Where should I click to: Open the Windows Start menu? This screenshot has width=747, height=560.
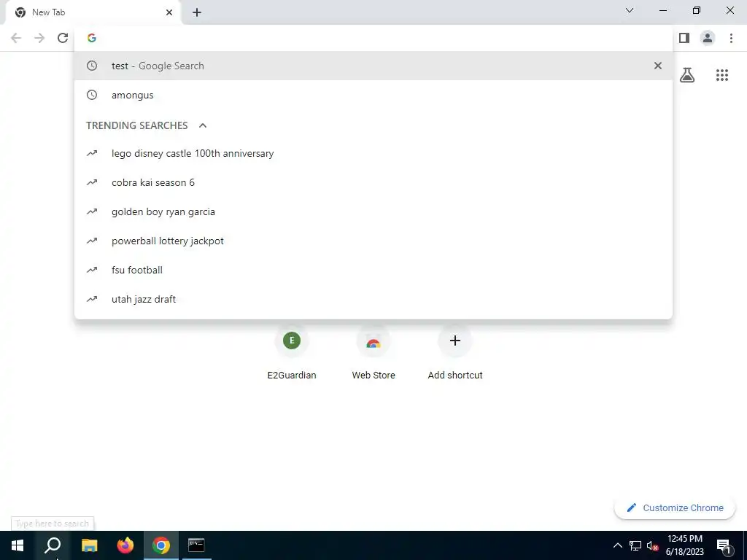click(x=18, y=545)
